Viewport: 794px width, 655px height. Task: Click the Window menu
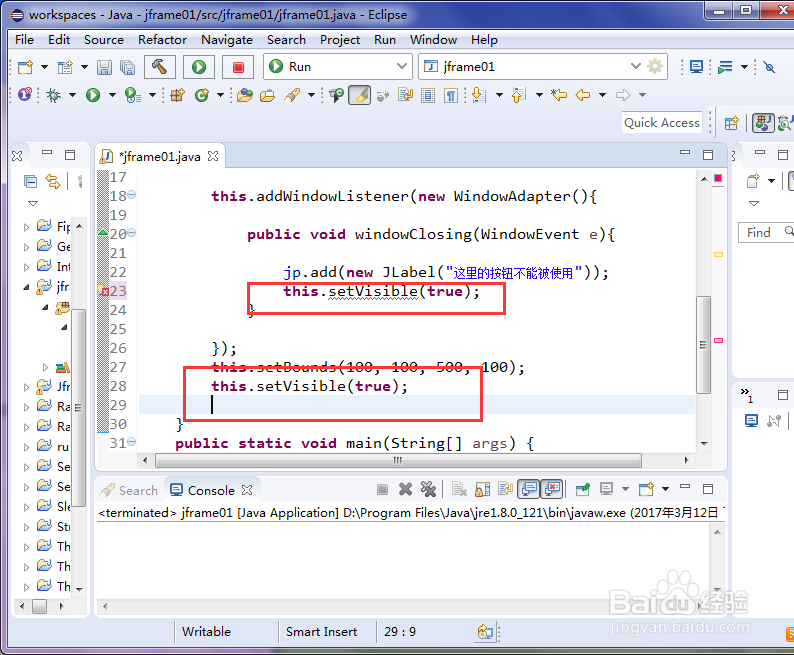coord(433,39)
